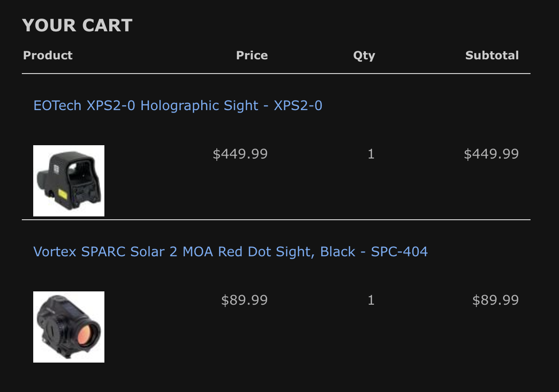The image size is (559, 392).
Task: Click the YOUR CART heading
Action: (77, 26)
